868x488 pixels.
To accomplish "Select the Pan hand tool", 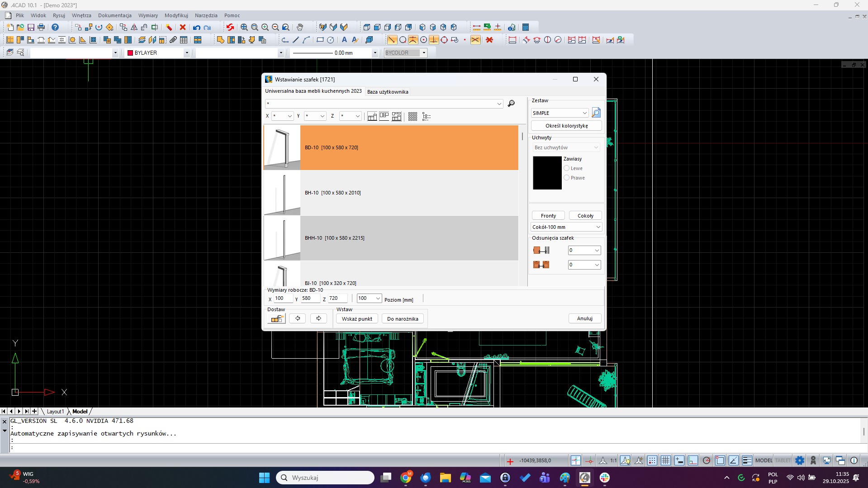I will pos(300,27).
